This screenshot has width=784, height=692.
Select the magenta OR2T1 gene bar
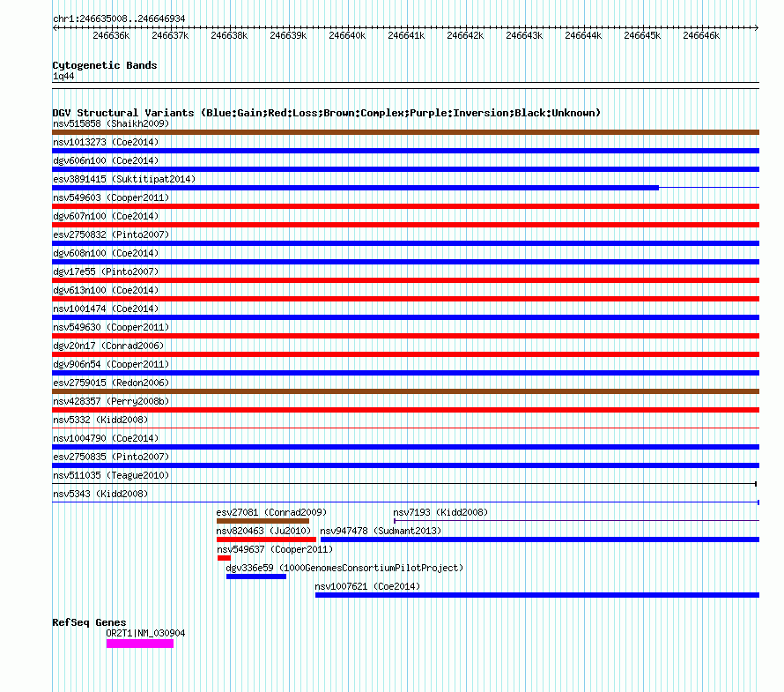(x=140, y=644)
